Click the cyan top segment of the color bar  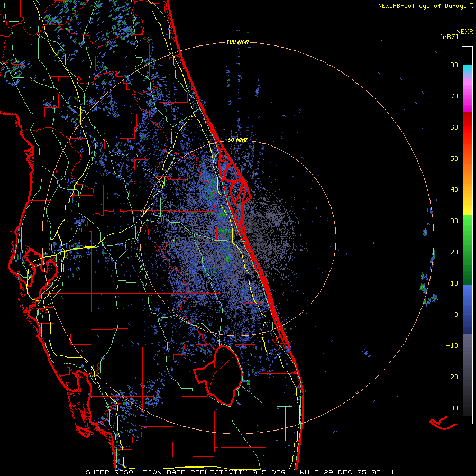[x=467, y=69]
